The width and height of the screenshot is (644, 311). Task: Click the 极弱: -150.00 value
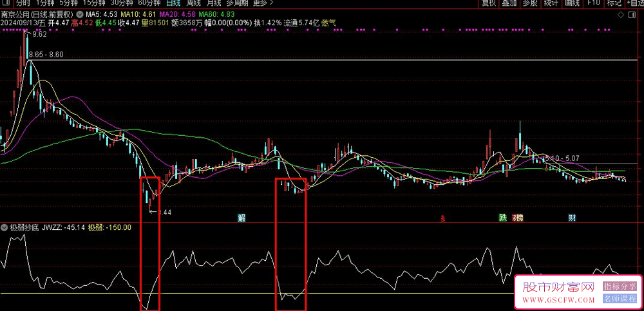109,227
